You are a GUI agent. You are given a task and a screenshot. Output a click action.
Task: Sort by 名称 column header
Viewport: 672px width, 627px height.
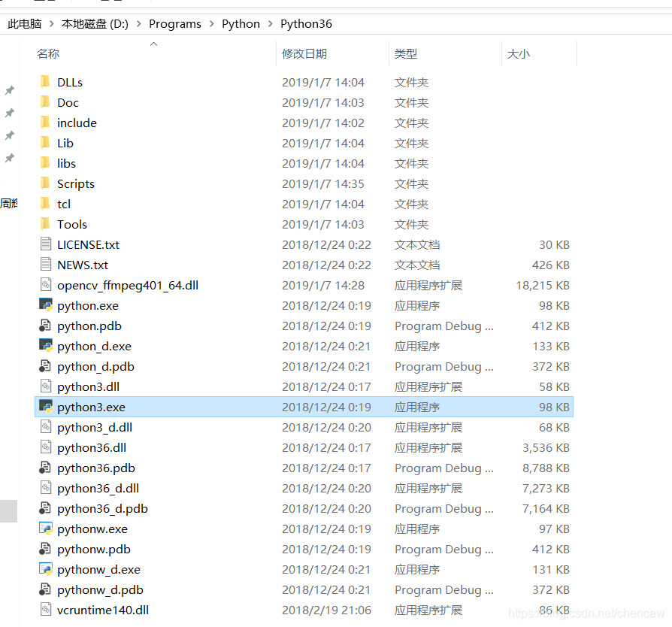[x=48, y=53]
